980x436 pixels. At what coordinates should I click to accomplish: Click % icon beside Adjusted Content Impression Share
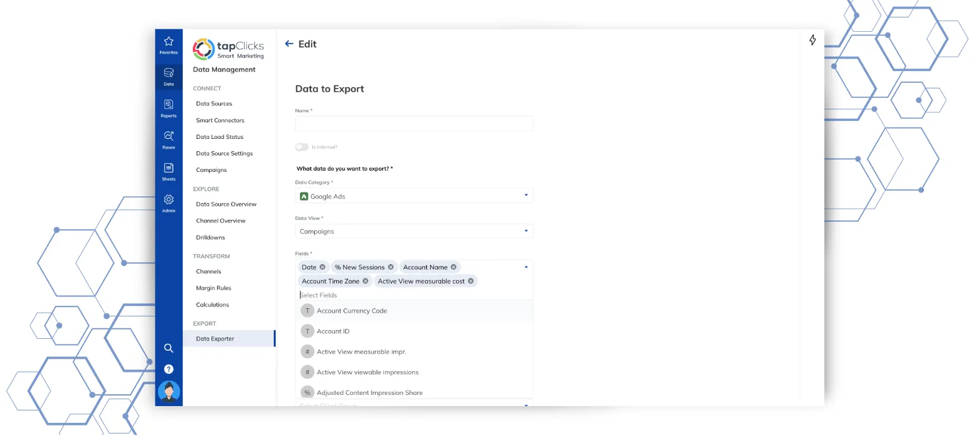(x=307, y=392)
